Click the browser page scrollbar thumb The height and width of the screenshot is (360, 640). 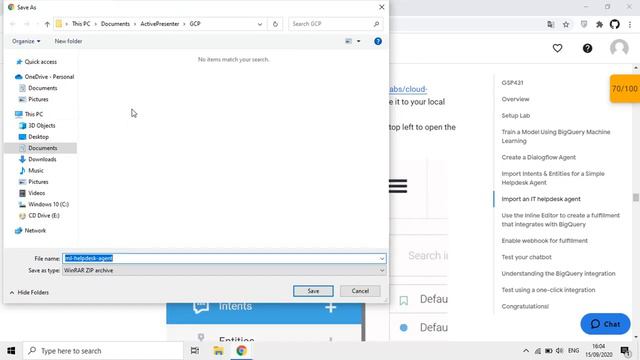point(636,197)
